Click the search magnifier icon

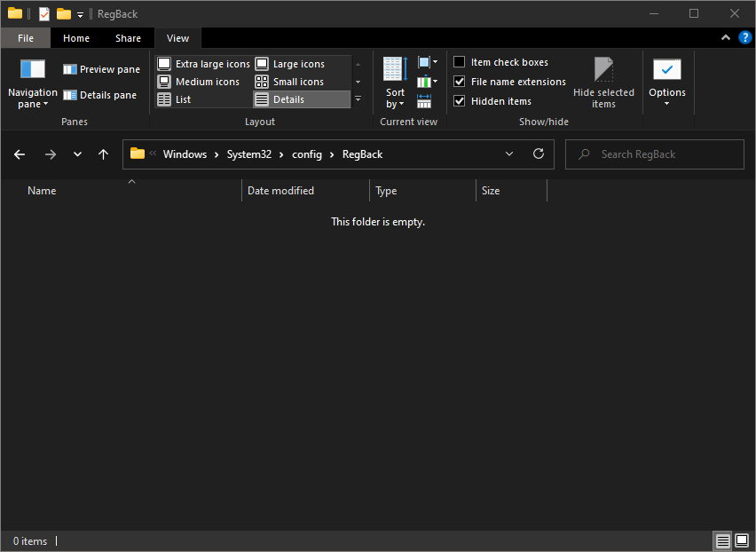(584, 154)
